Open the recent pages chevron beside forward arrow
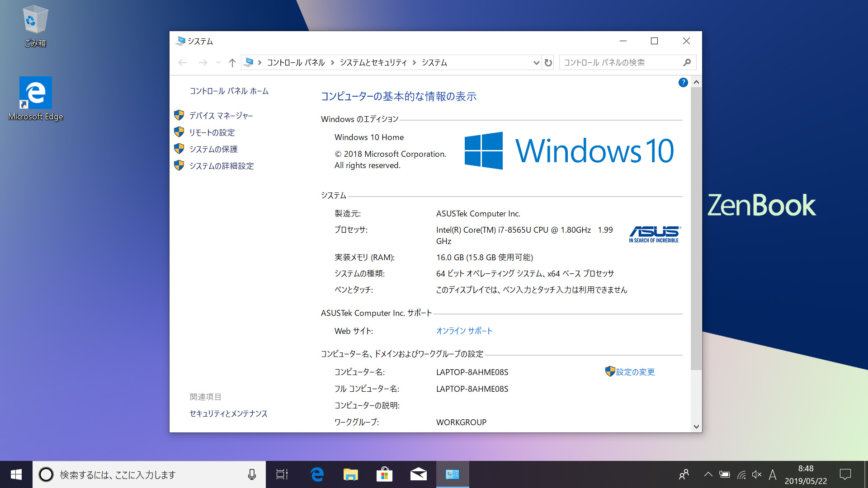The image size is (868, 488). pos(218,62)
